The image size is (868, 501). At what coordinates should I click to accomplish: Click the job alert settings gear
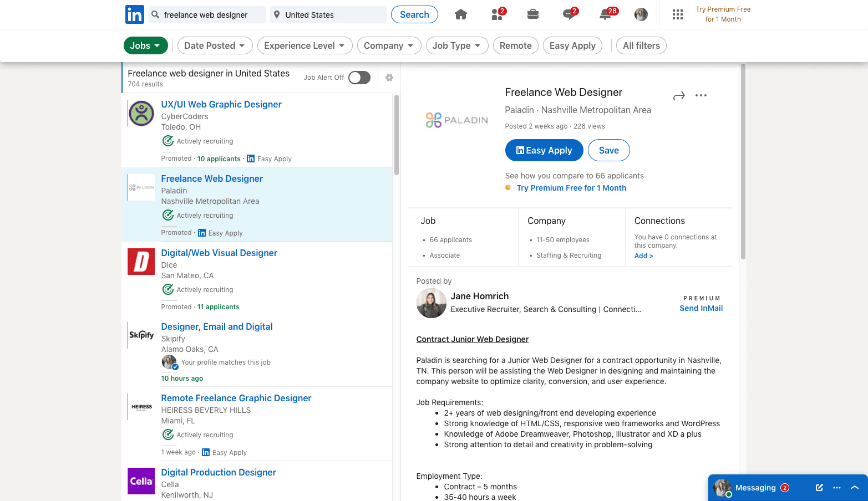coord(389,78)
